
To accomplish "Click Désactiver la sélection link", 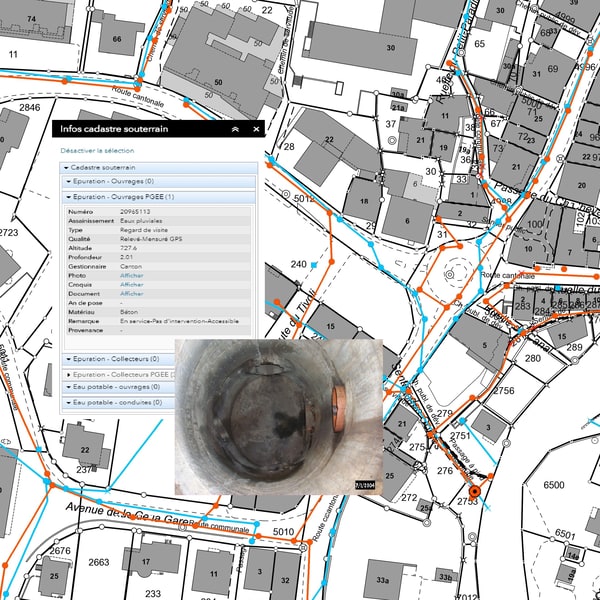I will (x=97, y=150).
